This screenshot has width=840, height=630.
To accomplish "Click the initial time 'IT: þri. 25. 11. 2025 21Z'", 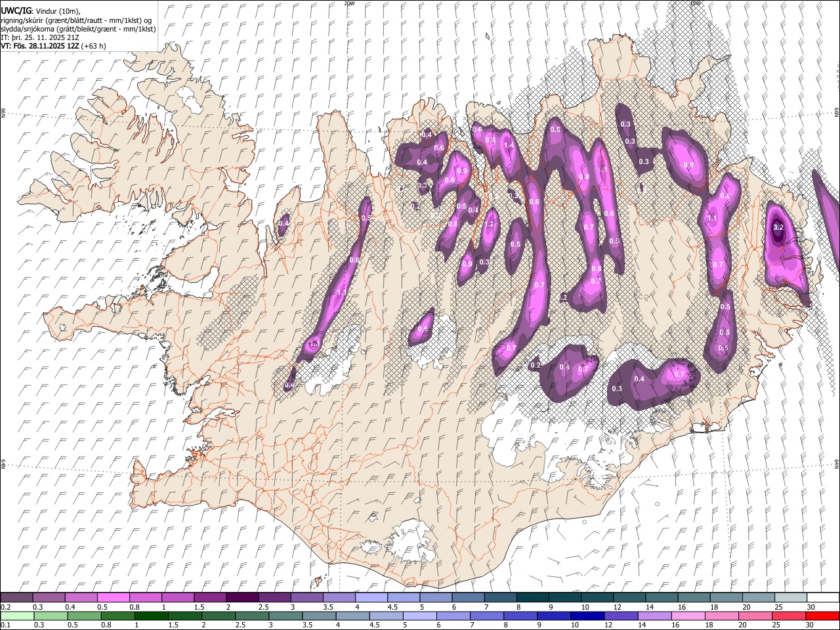I will [x=40, y=37].
